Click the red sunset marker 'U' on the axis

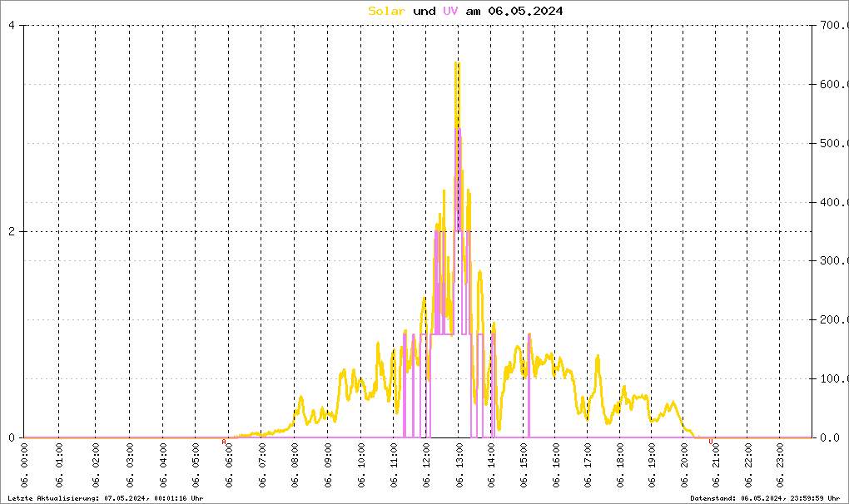tap(710, 442)
